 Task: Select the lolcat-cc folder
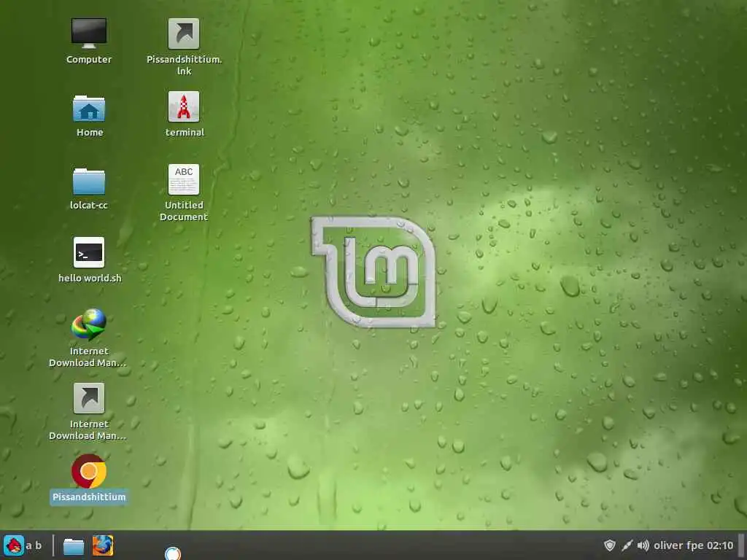89,182
